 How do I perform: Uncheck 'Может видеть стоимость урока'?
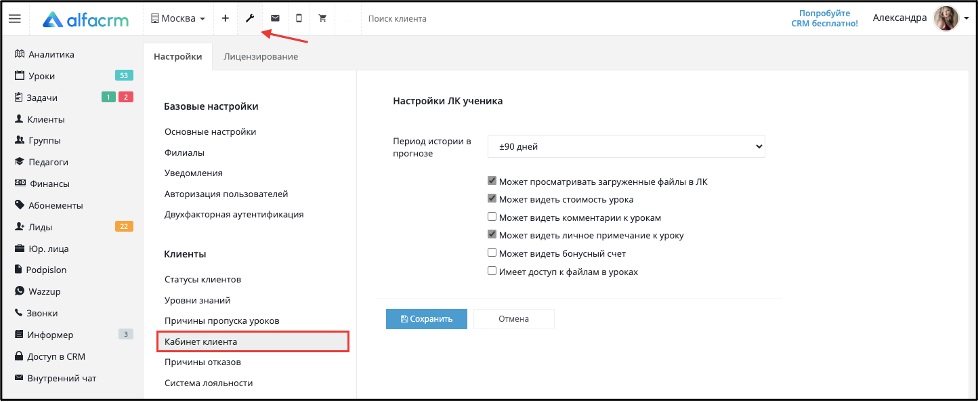click(x=491, y=199)
